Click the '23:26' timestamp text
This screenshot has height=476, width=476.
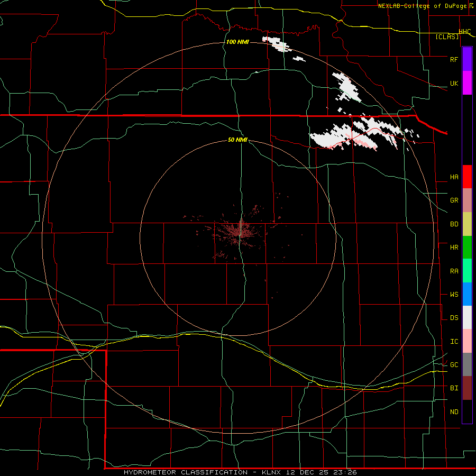click(346, 472)
